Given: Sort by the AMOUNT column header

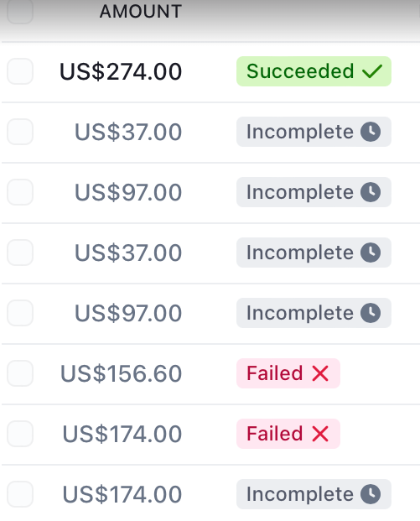Looking at the screenshot, I should [141, 11].
